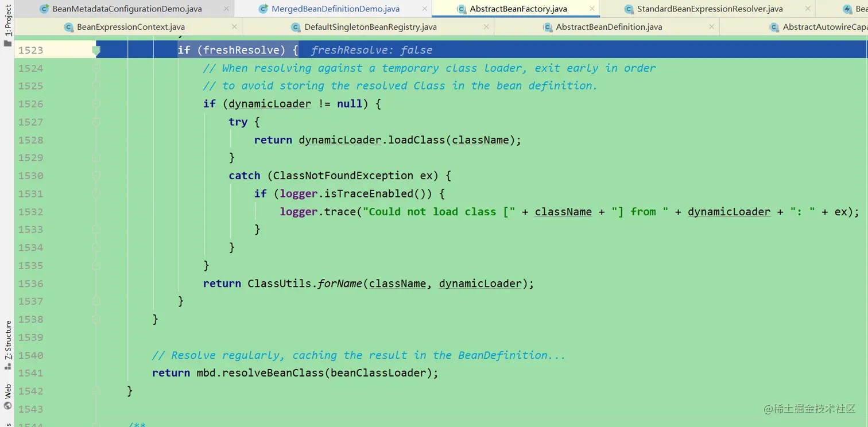This screenshot has width=868, height=427.
Task: Click the fold end marker on line 1533
Action: point(96,230)
